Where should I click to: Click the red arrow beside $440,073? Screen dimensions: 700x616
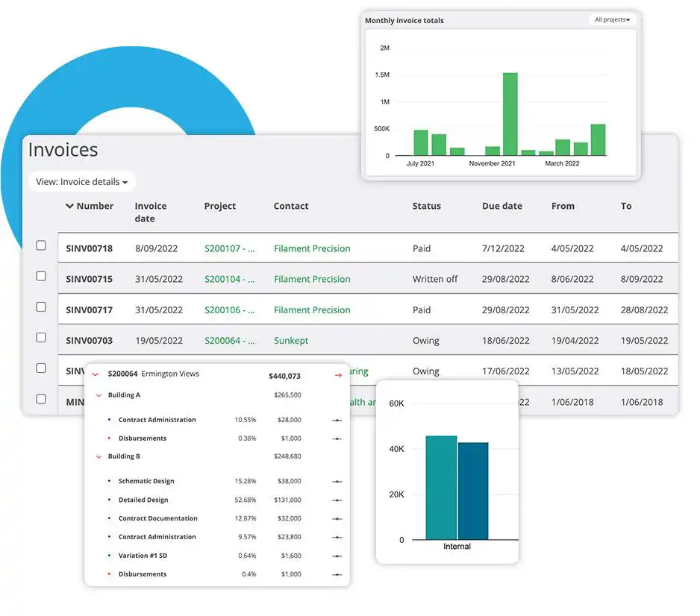coord(338,376)
